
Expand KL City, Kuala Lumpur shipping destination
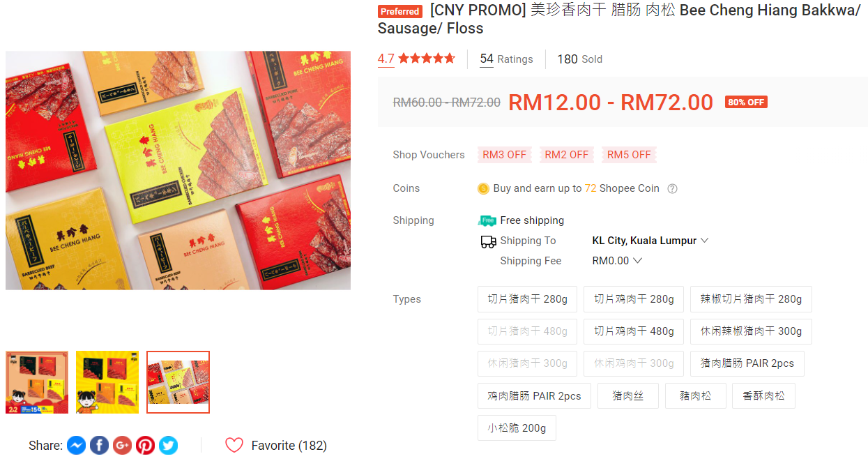click(650, 241)
